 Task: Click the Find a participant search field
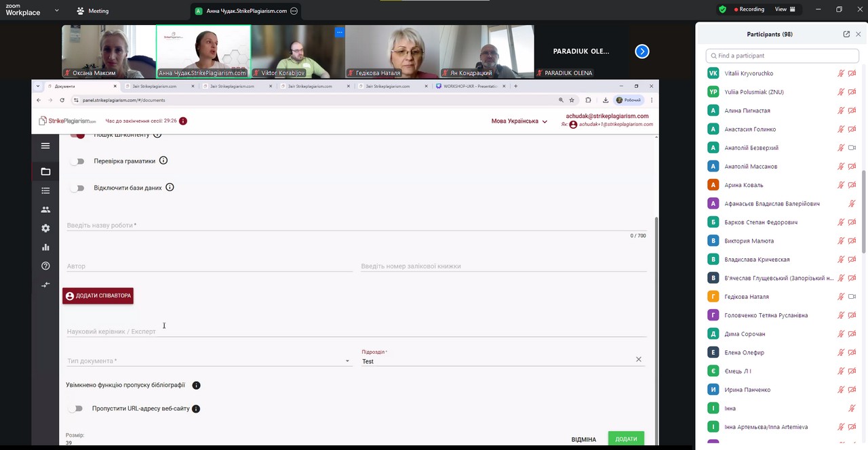[x=781, y=56]
